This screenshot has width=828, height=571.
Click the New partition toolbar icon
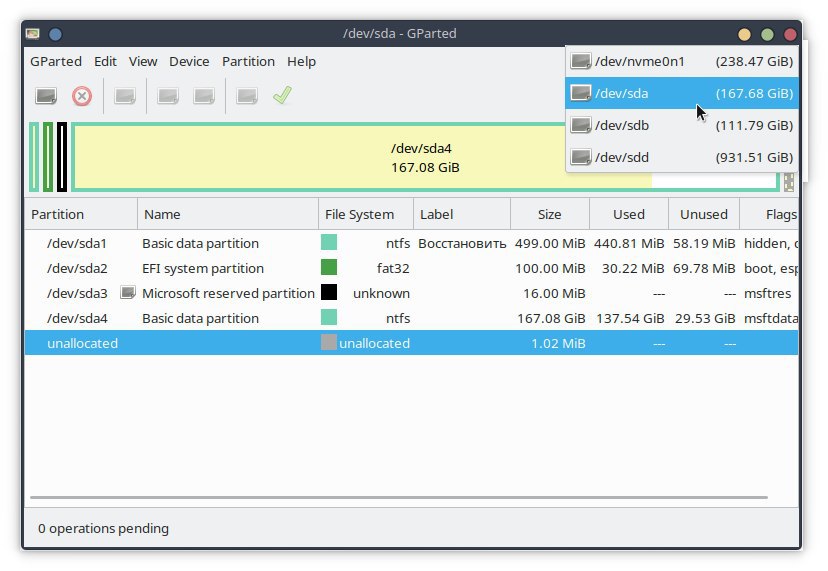pos(46,96)
